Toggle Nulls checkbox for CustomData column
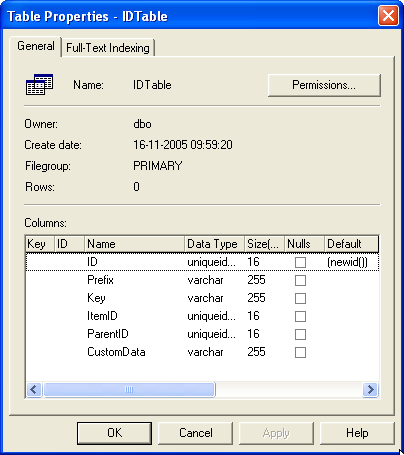 (x=300, y=352)
